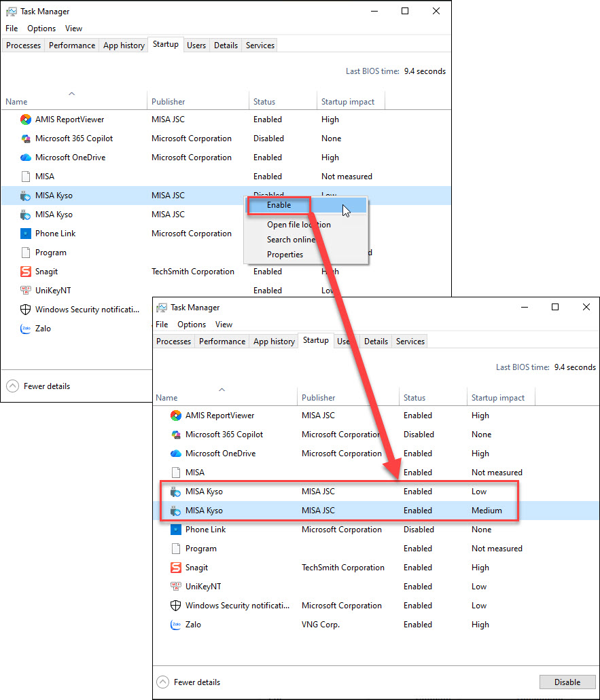Click AMIS ReportViewer icon in front Task Manager
The image size is (600, 700).
pyautogui.click(x=175, y=415)
